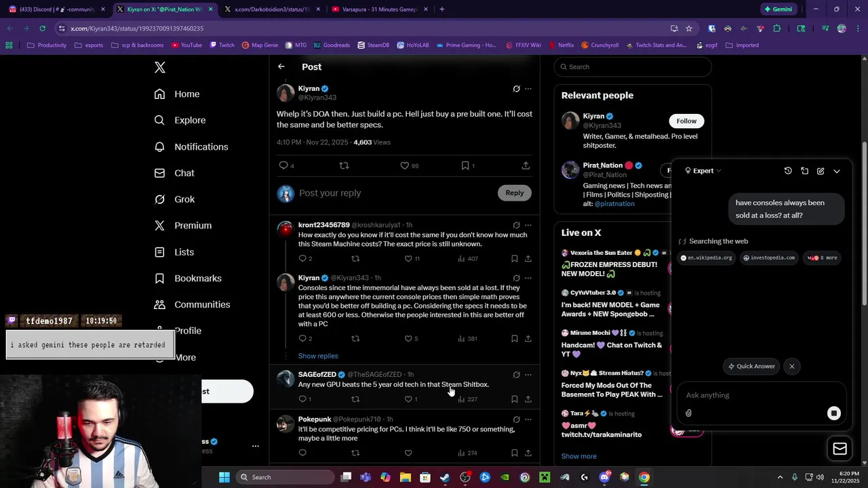Click the Reply button
868x488 pixels.
click(515, 193)
